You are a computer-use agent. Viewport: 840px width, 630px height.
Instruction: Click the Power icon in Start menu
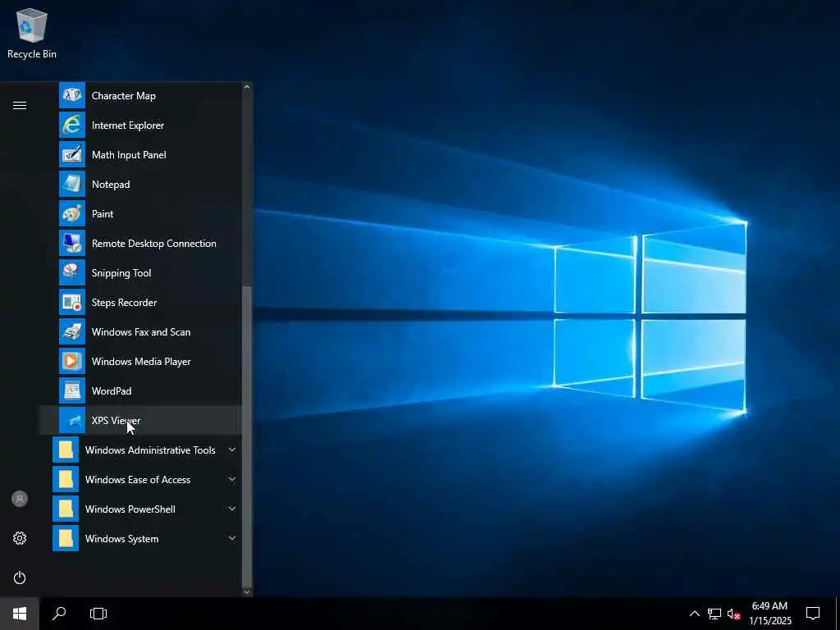(x=20, y=577)
